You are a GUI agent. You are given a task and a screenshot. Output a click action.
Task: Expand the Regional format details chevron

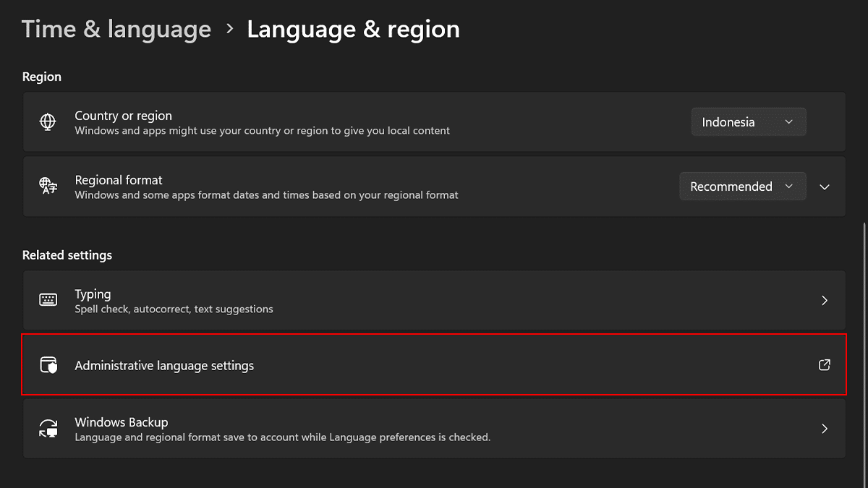click(825, 187)
